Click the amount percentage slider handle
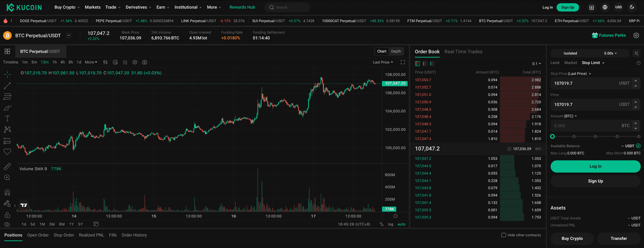The width and height of the screenshot is (644, 248). point(552,137)
